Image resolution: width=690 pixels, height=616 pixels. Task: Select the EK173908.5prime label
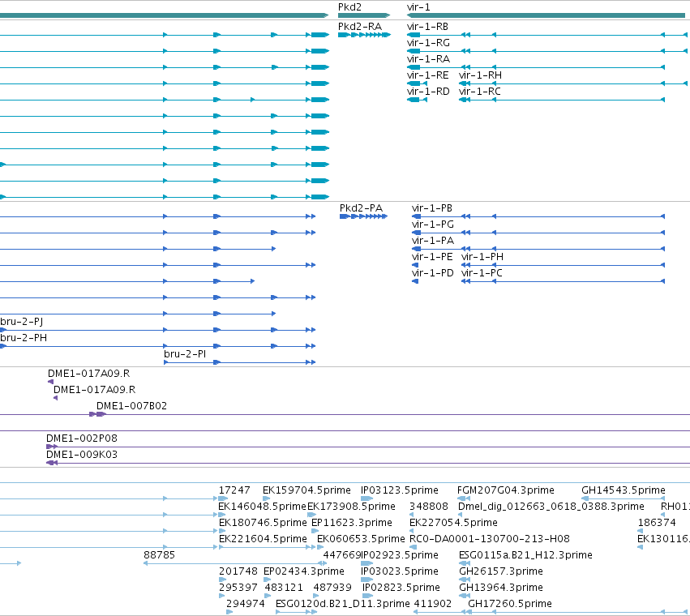click(x=351, y=507)
